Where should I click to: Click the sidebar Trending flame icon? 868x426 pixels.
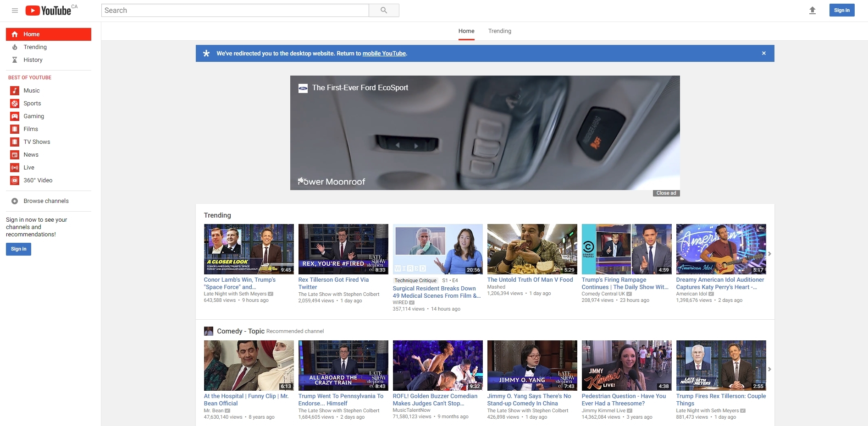15,47
